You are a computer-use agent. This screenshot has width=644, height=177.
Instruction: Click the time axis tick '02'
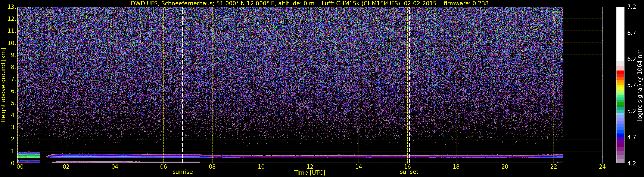pos(66,167)
